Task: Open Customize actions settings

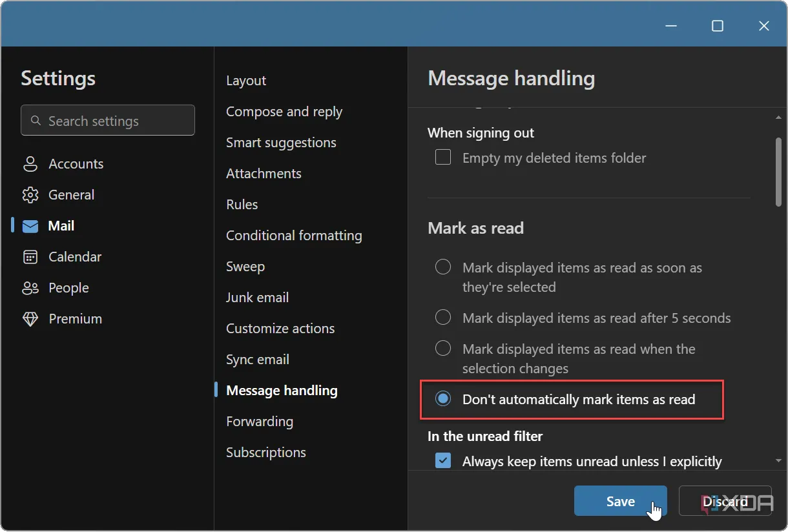Action: click(x=280, y=329)
